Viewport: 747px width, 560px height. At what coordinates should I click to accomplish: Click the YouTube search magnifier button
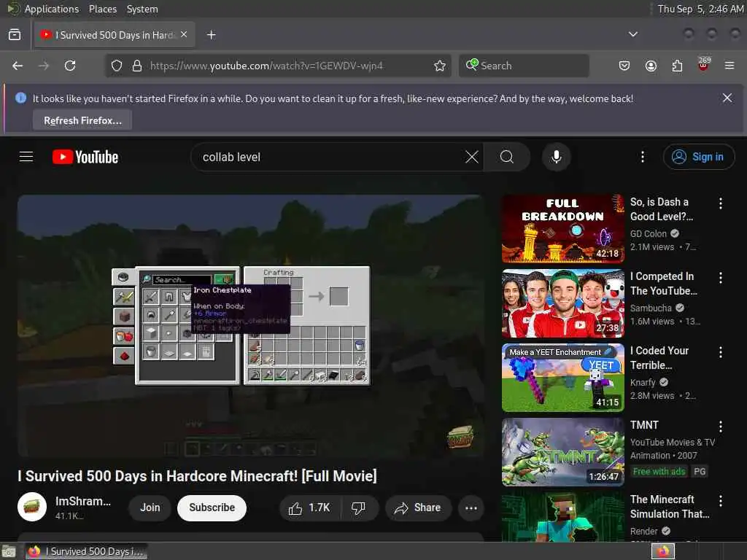pyautogui.click(x=507, y=157)
